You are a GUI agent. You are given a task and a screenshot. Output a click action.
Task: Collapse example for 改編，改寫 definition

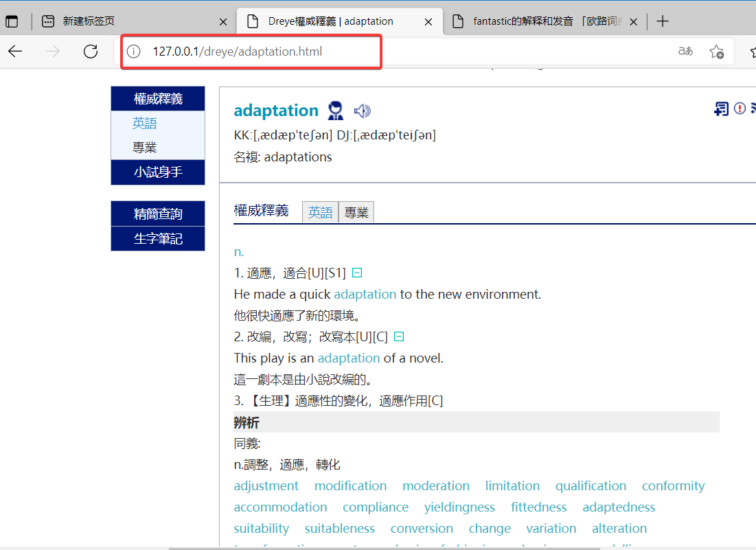pyautogui.click(x=399, y=336)
